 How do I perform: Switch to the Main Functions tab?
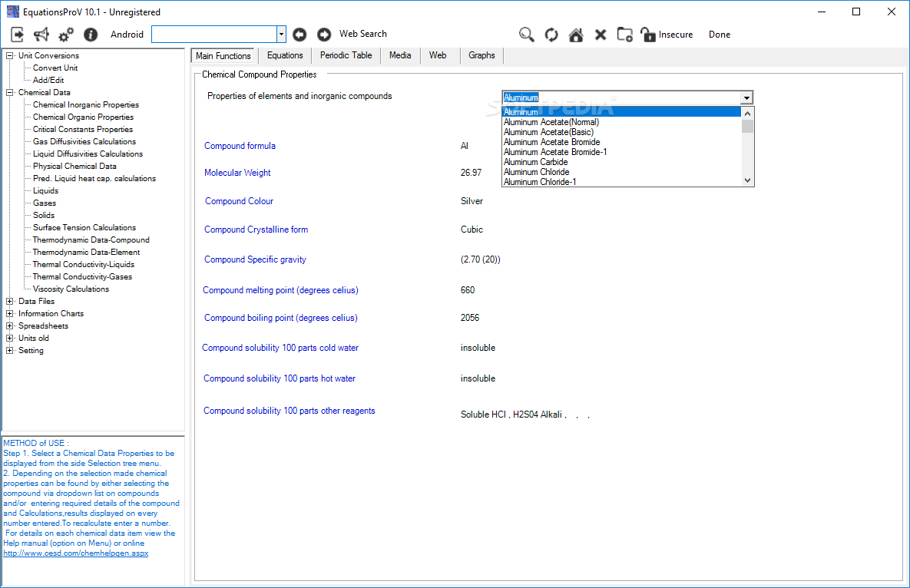223,56
